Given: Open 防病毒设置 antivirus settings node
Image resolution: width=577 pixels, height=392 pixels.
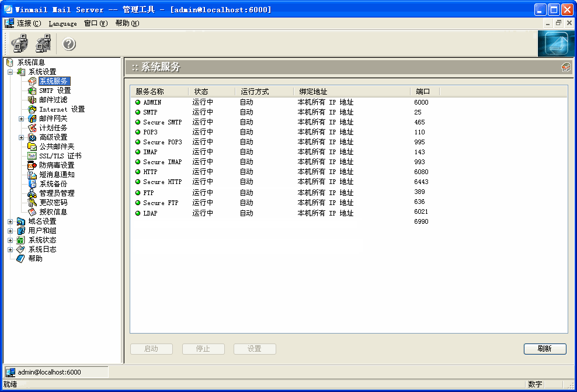Looking at the screenshot, I should (57, 165).
